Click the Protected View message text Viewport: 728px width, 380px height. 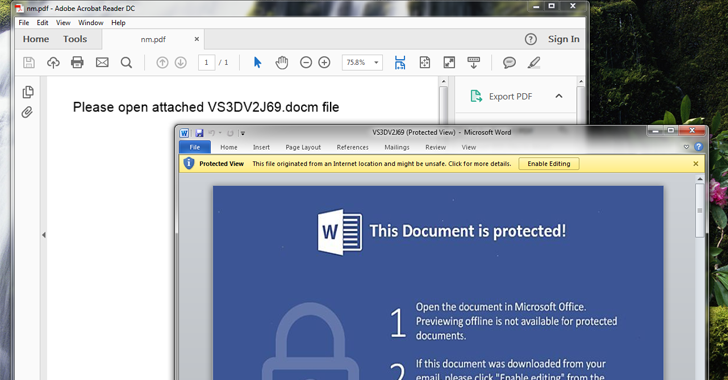click(x=382, y=164)
